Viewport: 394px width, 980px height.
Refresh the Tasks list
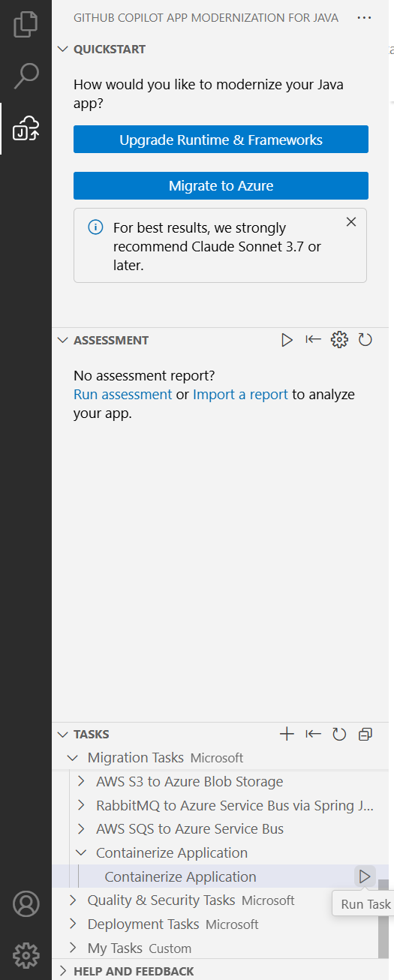(x=339, y=734)
